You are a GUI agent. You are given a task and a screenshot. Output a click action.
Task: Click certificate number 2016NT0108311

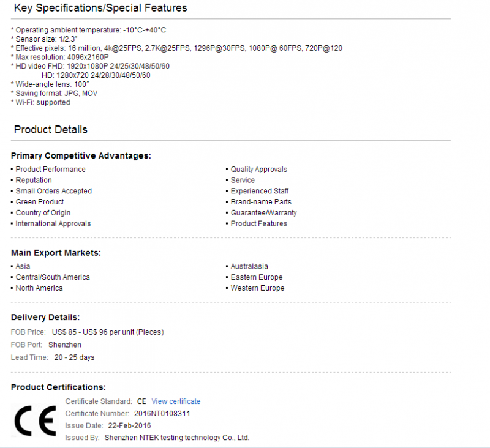click(x=162, y=413)
